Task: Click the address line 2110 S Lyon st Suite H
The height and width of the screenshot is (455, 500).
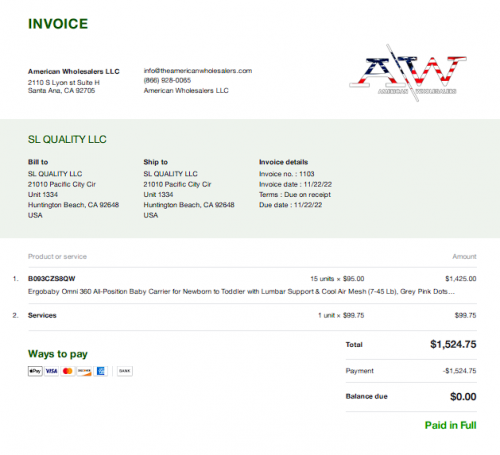Action: [64, 82]
